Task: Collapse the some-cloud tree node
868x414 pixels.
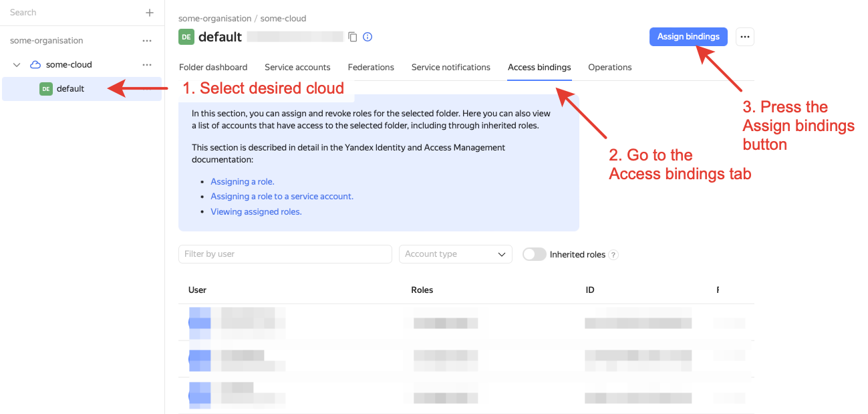Action: 17,65
